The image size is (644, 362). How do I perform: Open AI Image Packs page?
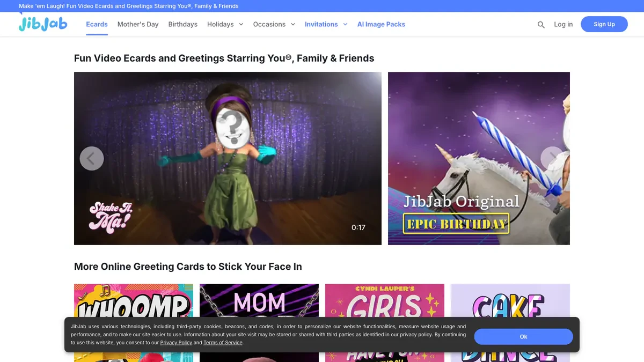381,24
